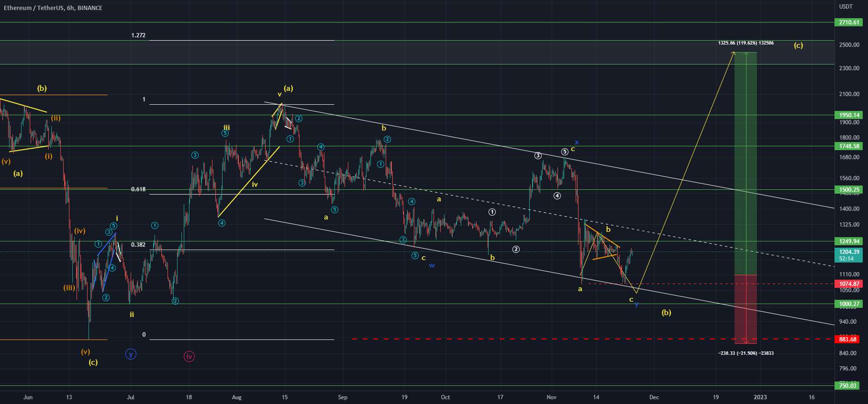Click the Jul date on time axis
The height and width of the screenshot is (404, 868).
(x=131, y=397)
